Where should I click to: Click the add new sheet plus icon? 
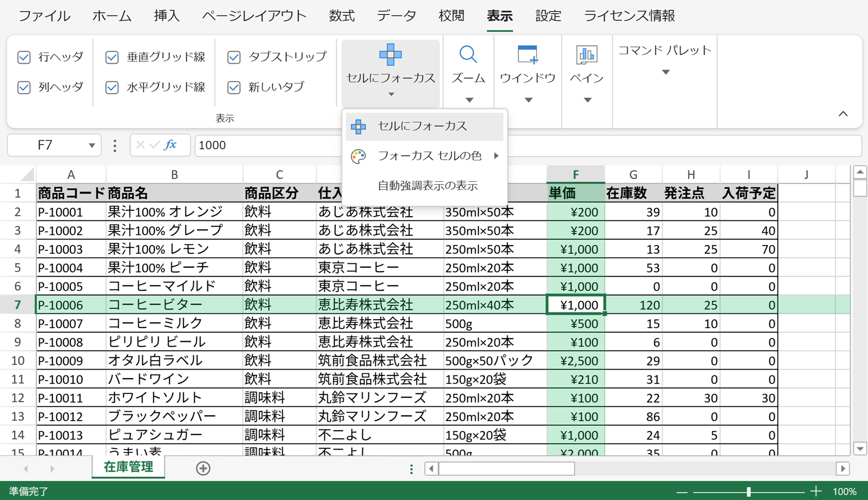point(203,468)
